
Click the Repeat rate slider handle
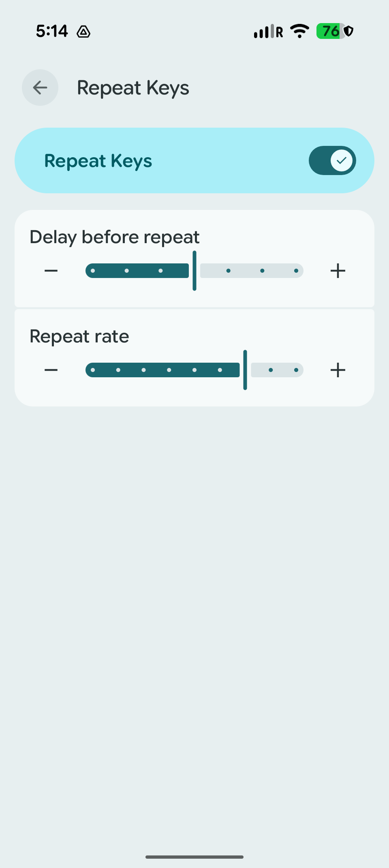tap(245, 370)
